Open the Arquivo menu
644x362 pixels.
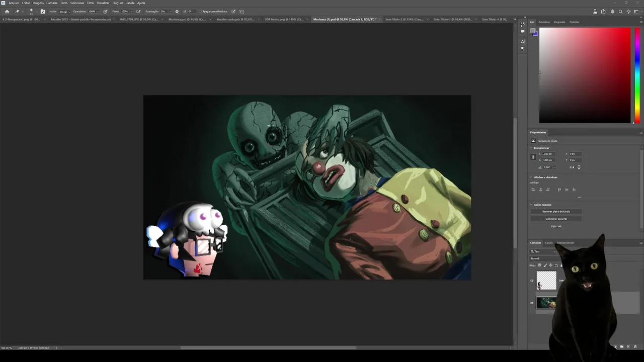click(14, 3)
